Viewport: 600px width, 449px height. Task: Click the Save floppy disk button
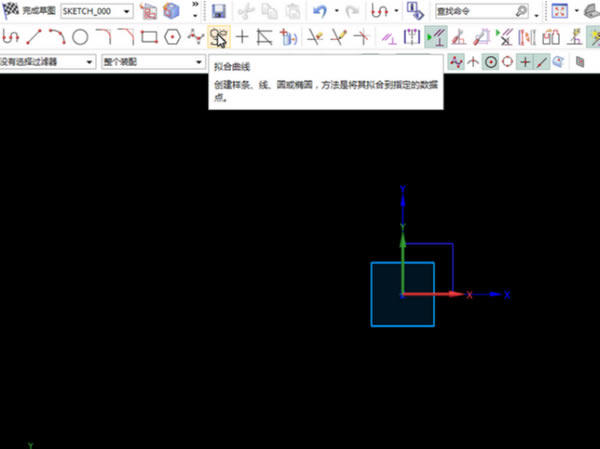[x=218, y=11]
